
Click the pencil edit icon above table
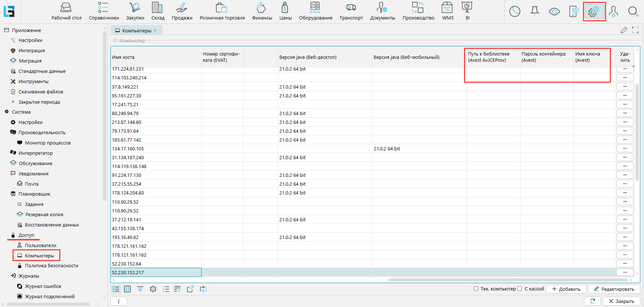(624, 30)
